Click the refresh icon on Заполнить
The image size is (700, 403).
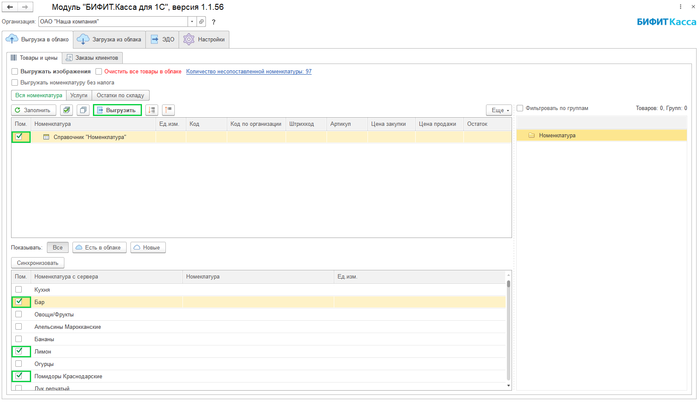point(17,110)
